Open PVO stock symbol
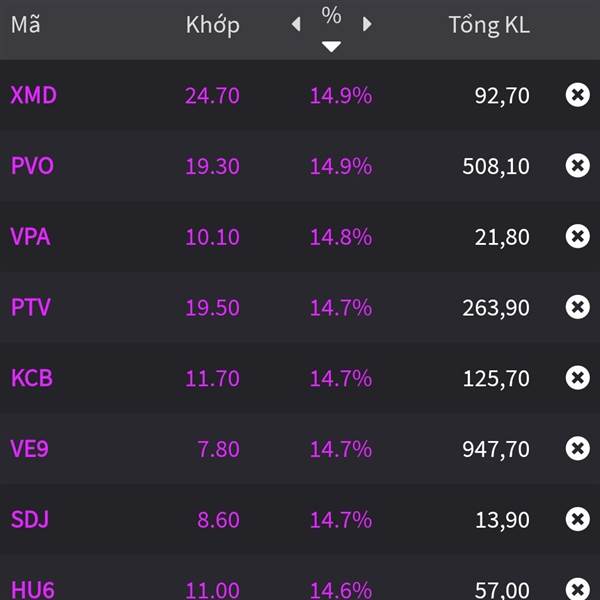The height and width of the screenshot is (600, 600). [32, 166]
